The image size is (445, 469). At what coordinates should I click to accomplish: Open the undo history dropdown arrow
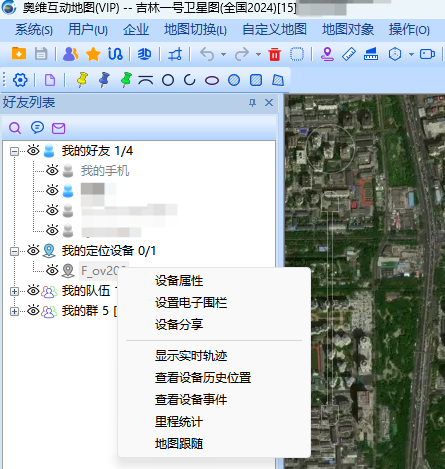[x=223, y=55]
